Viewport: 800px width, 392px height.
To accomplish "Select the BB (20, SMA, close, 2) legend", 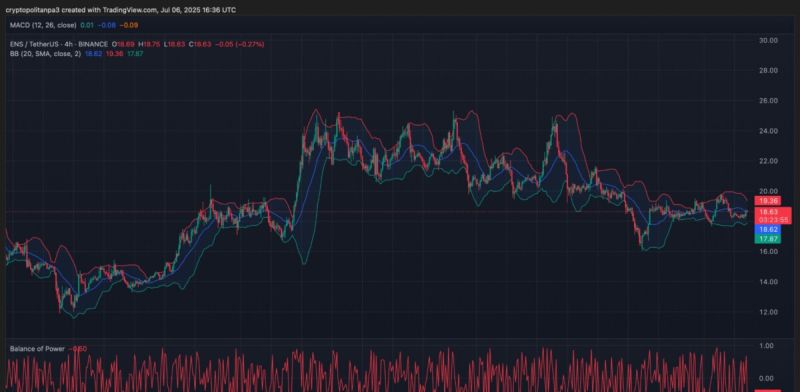I will 45,54.
